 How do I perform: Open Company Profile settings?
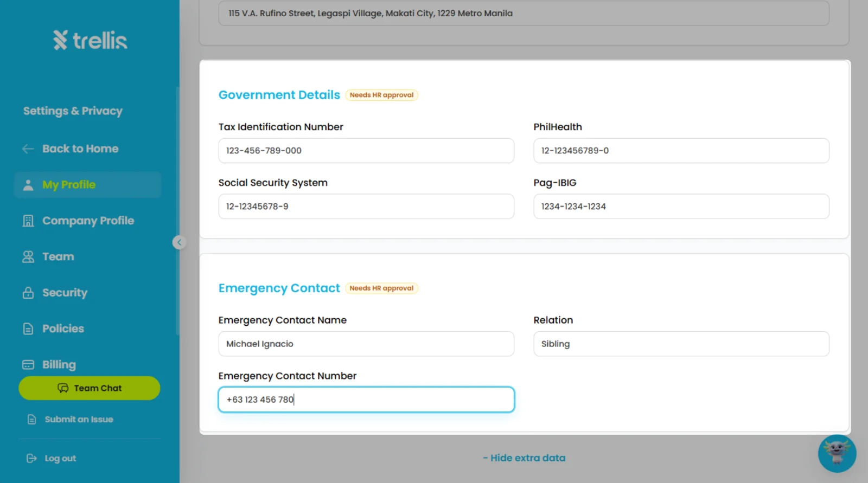click(87, 221)
